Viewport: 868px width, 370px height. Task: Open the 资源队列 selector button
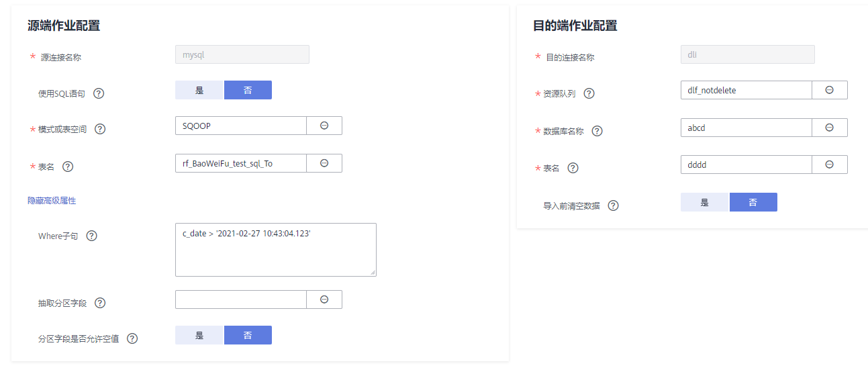pos(830,90)
